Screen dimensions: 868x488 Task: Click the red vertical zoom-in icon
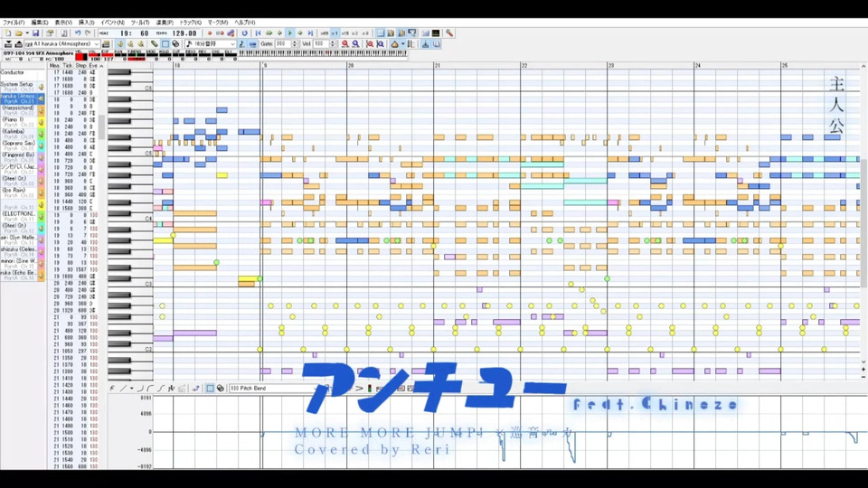point(370,43)
